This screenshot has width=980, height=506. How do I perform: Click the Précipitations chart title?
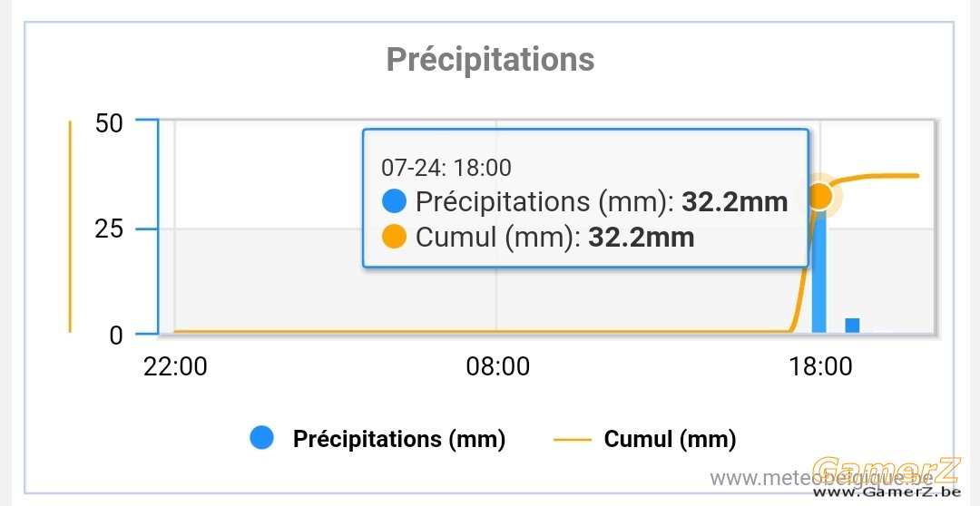tap(490, 60)
